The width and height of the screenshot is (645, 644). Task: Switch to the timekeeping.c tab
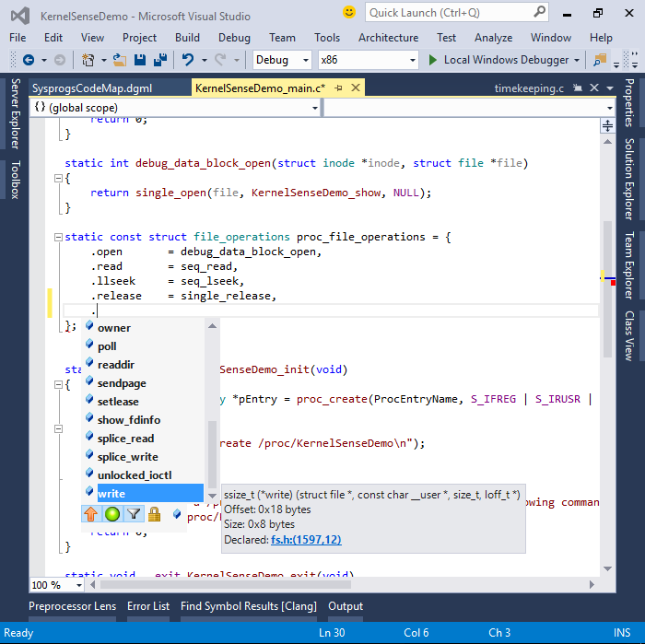click(529, 88)
